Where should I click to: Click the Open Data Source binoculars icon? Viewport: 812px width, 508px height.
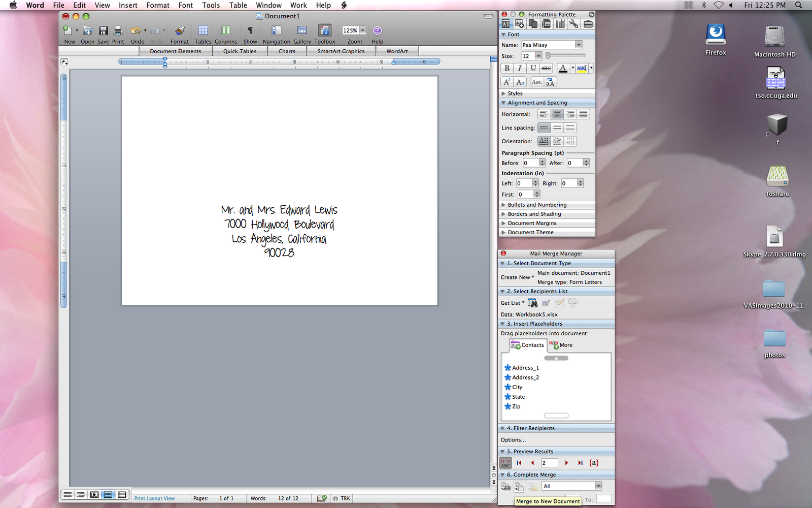[533, 303]
